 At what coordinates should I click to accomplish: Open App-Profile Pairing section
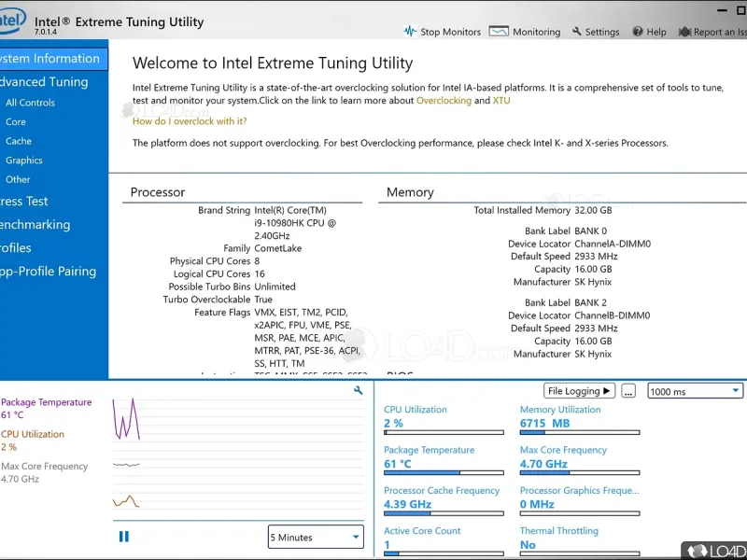pyautogui.click(x=49, y=271)
